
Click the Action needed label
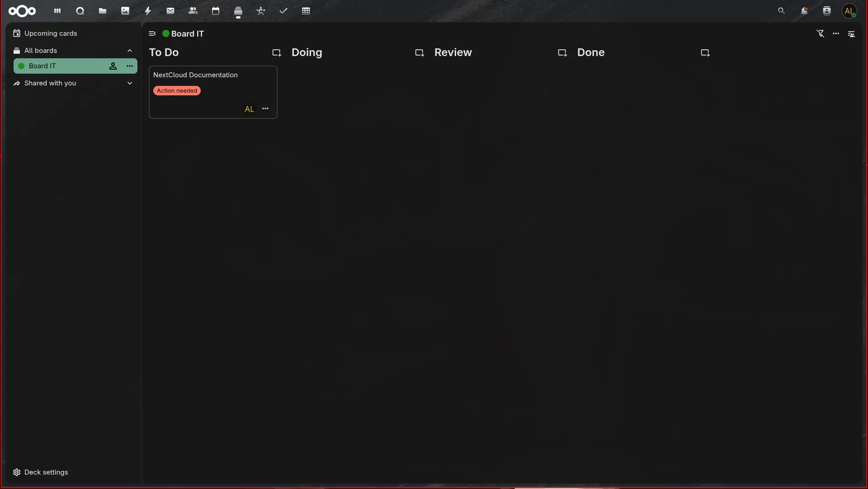coord(177,91)
